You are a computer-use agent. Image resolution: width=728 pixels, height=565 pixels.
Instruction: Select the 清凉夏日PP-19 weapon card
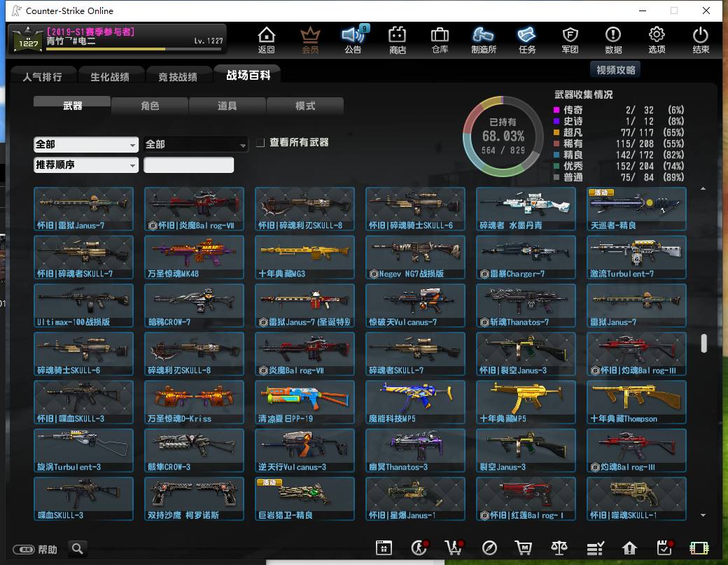[x=304, y=402]
